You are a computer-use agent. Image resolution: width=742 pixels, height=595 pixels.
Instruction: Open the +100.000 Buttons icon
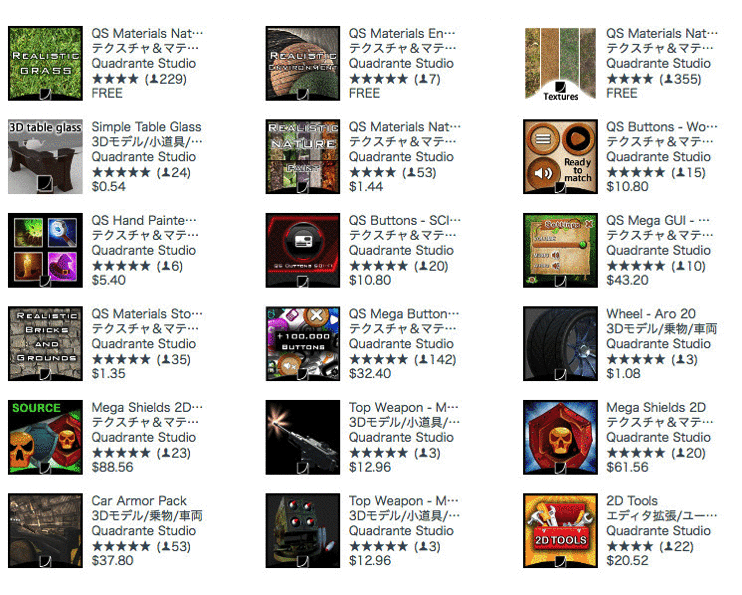[x=303, y=344]
